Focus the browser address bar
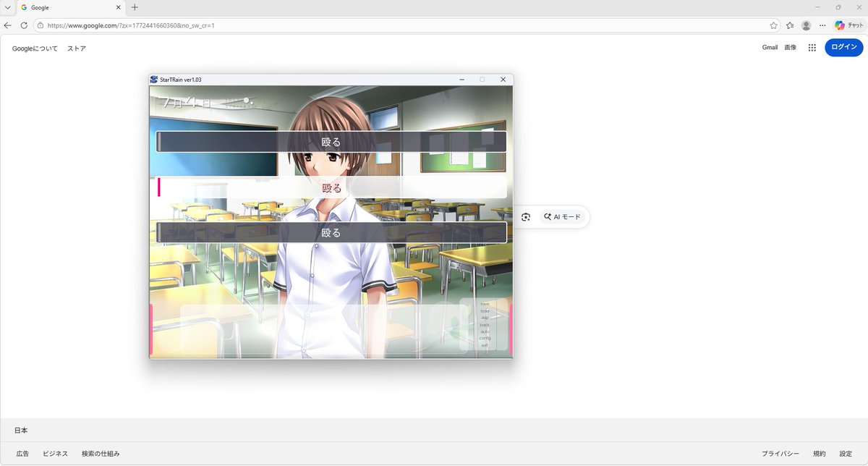This screenshot has height=466, width=868. point(405,25)
